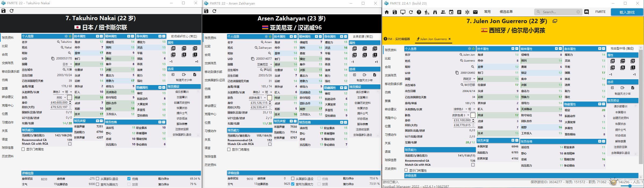Enable 显示门将属性 checkbox in Guerrero window

coord(406,170)
